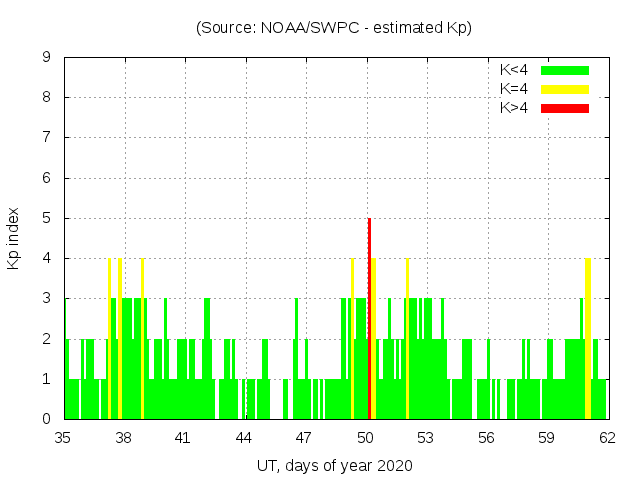
Task: Click the wide yellow bar near day 61
Action: pos(588,338)
